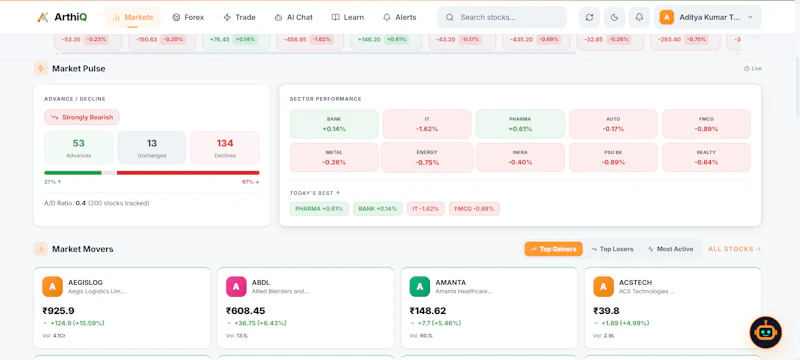Click the AEGISLOG stock avatar icon
The width and height of the screenshot is (800, 360).
(53, 287)
